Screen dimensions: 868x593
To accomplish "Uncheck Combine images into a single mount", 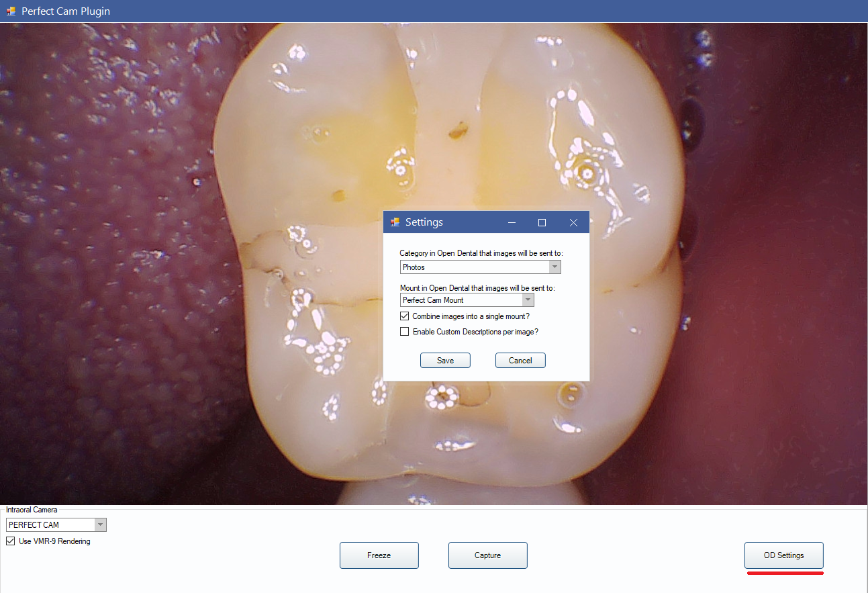I will point(404,316).
